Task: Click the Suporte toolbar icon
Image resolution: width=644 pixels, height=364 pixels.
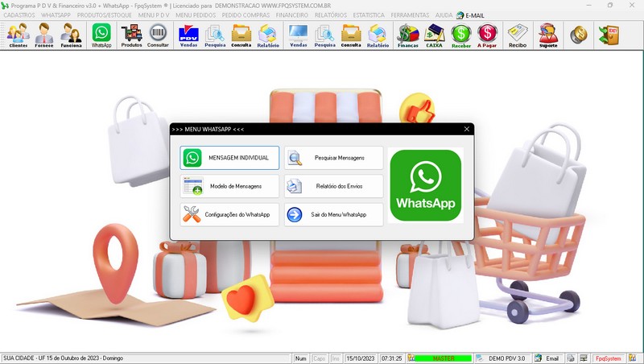Action: pos(548,35)
